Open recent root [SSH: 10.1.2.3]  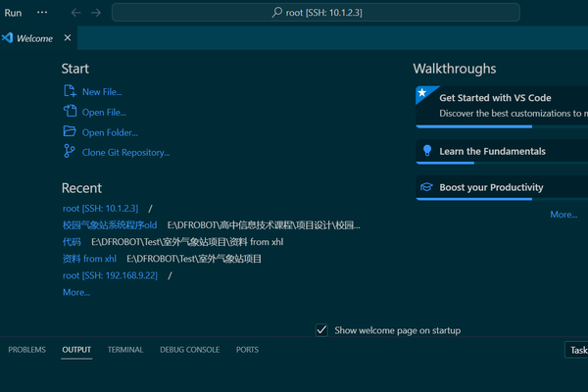click(101, 208)
